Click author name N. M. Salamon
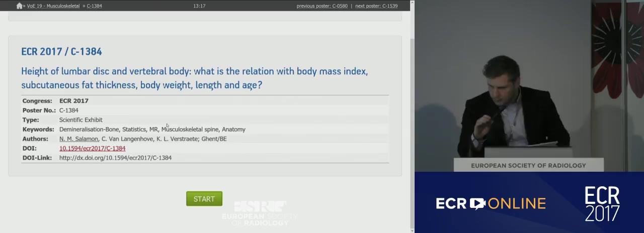 [x=78, y=139]
